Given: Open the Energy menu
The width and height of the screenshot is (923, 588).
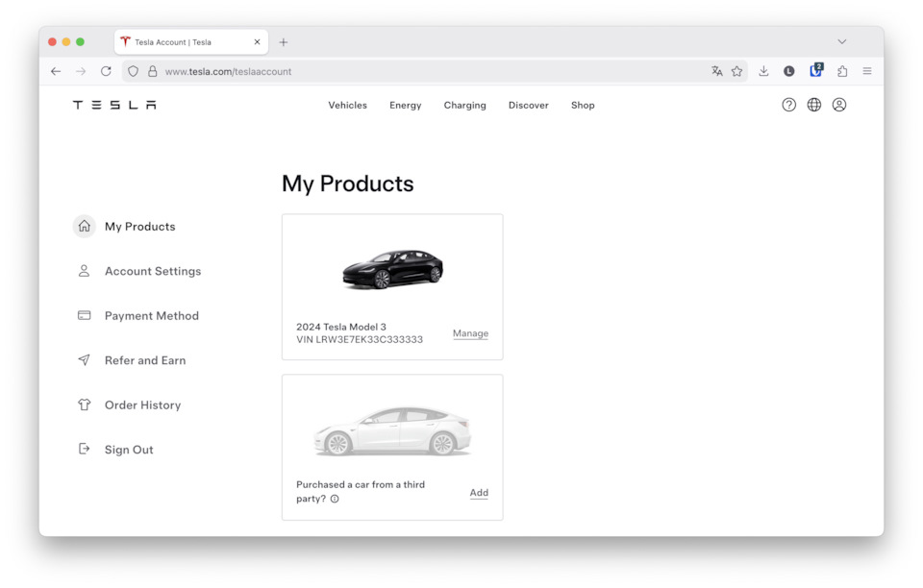Looking at the screenshot, I should click(x=405, y=106).
